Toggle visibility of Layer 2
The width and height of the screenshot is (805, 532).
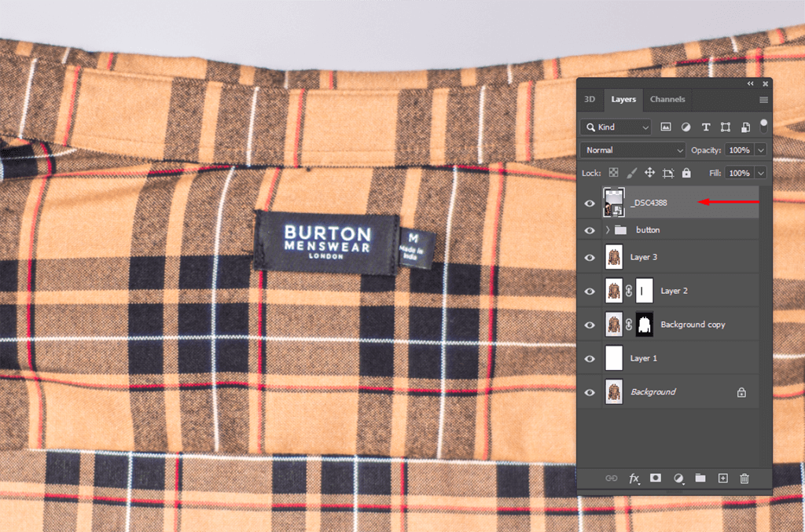590,292
